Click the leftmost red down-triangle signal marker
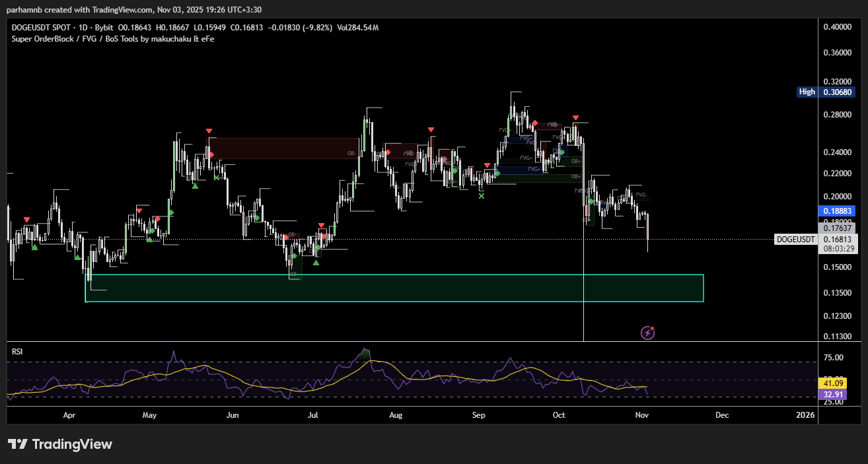The height and width of the screenshot is (464, 868). point(26,219)
